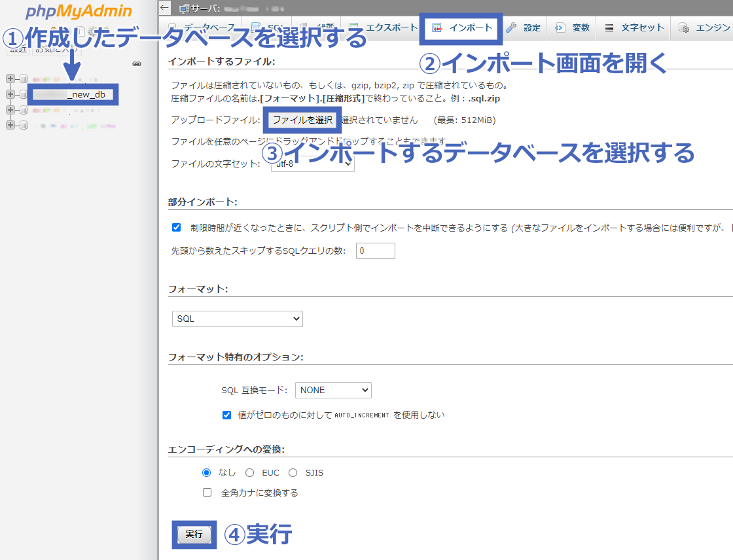This screenshot has width=733, height=560.
Task: Click the アップロードファイル: label
Action: coord(215,120)
